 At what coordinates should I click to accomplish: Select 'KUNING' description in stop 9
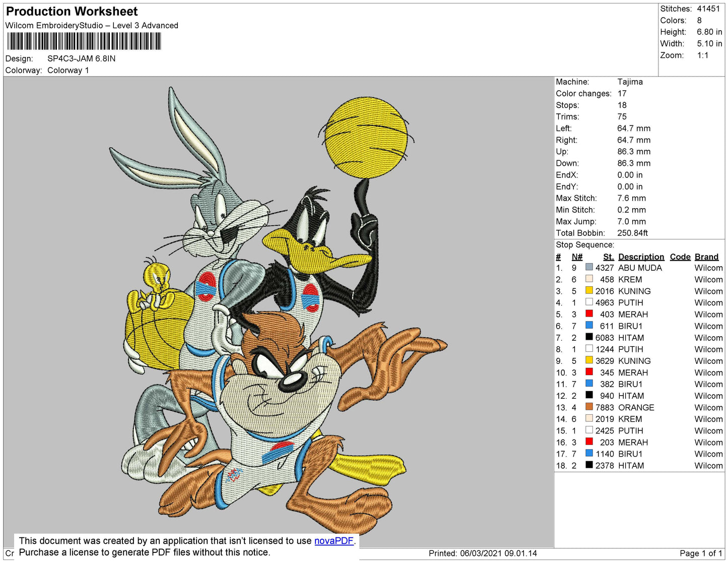(x=634, y=361)
